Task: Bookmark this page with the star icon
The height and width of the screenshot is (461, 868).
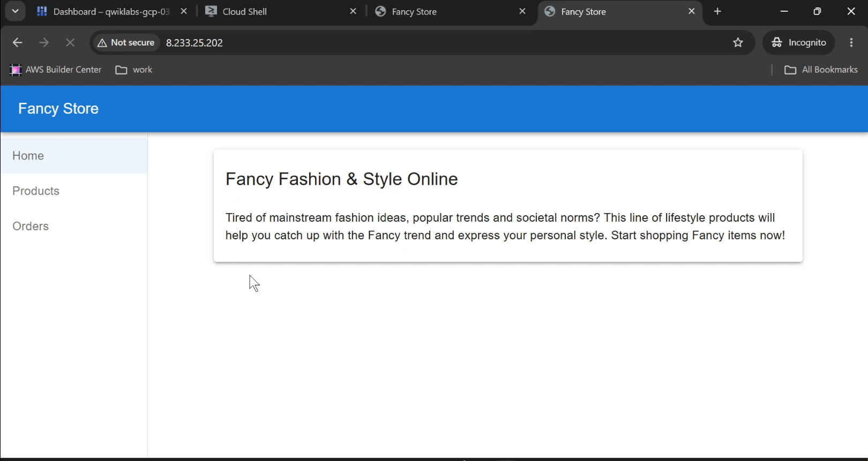Action: (738, 43)
